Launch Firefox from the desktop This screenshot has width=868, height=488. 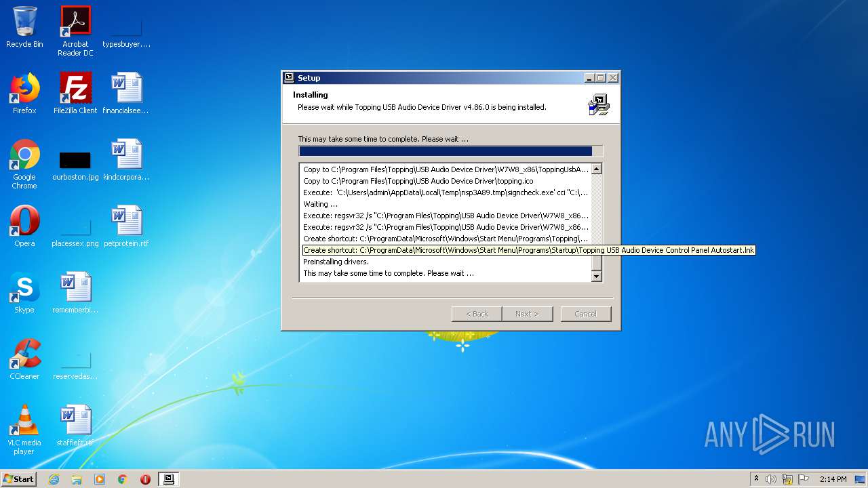tap(24, 94)
